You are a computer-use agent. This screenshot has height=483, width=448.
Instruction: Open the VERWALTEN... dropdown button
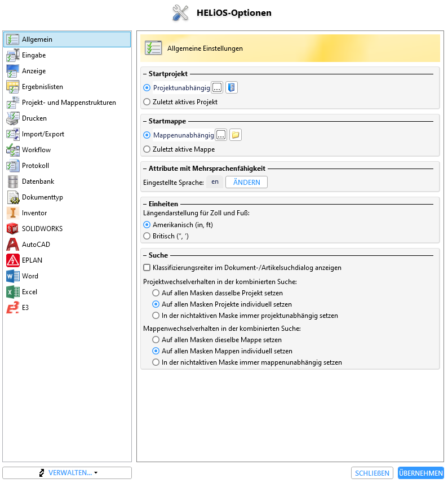coord(67,473)
